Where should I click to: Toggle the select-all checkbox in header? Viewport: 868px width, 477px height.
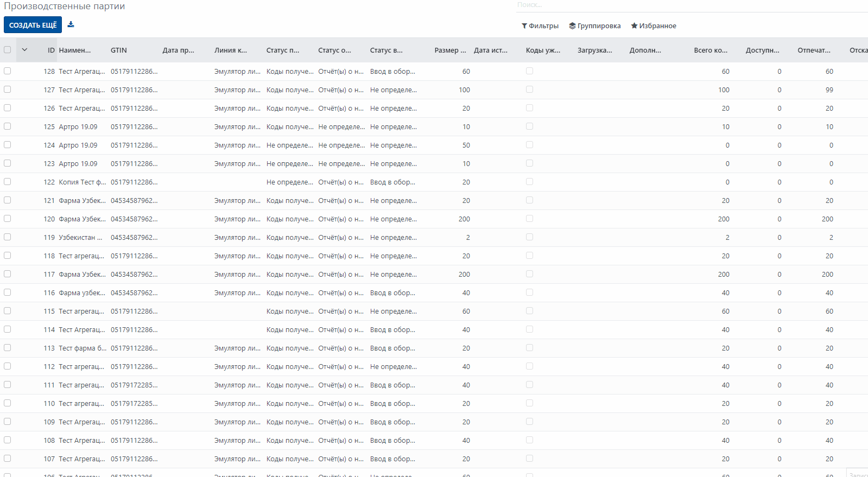coord(8,50)
